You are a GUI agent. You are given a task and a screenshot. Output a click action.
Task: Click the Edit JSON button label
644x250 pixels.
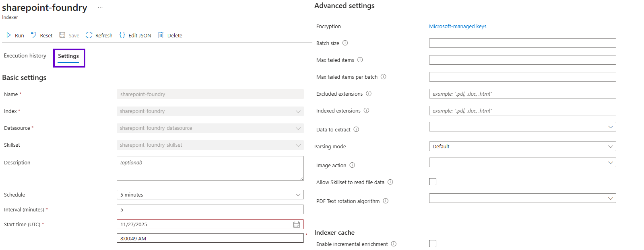(140, 36)
